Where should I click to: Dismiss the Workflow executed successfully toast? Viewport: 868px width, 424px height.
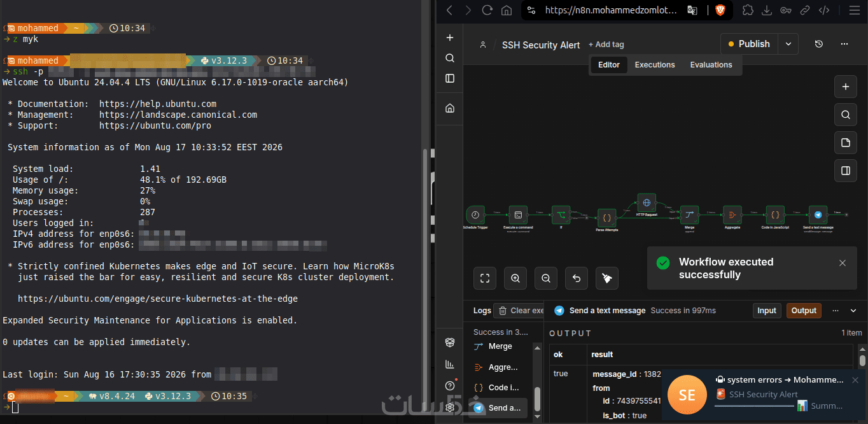tap(843, 263)
